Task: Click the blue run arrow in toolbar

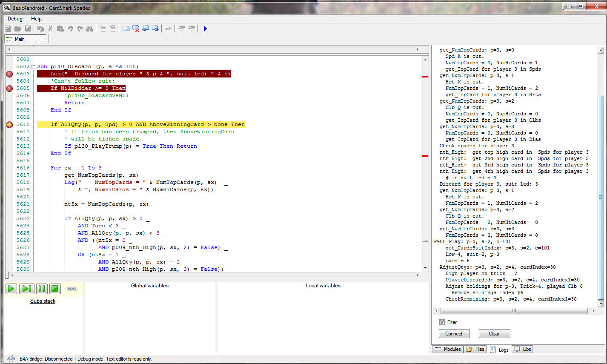Action: tap(205, 29)
